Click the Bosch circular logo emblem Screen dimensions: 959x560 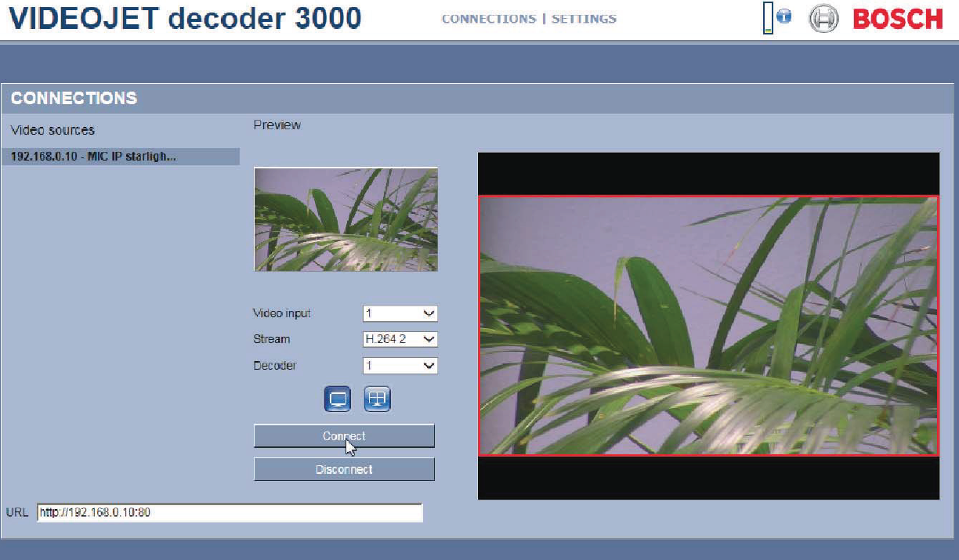[x=823, y=19]
